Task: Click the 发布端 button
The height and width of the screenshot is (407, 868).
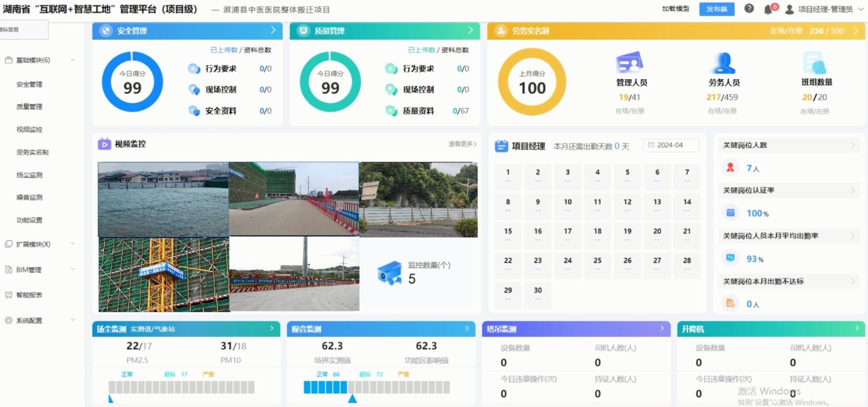Action: tap(716, 9)
